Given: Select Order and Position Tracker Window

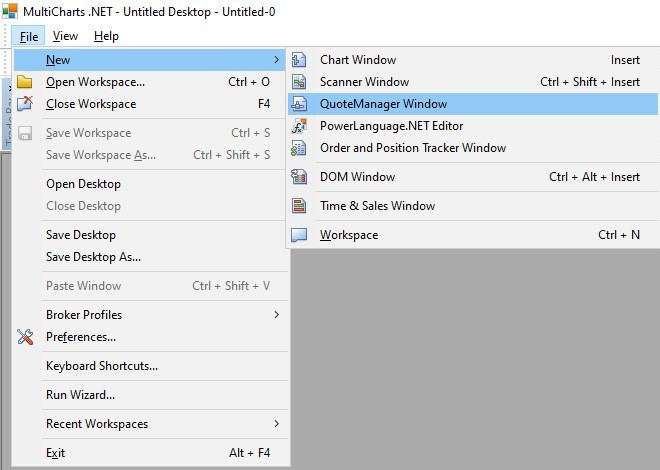Looking at the screenshot, I should point(473,148).
